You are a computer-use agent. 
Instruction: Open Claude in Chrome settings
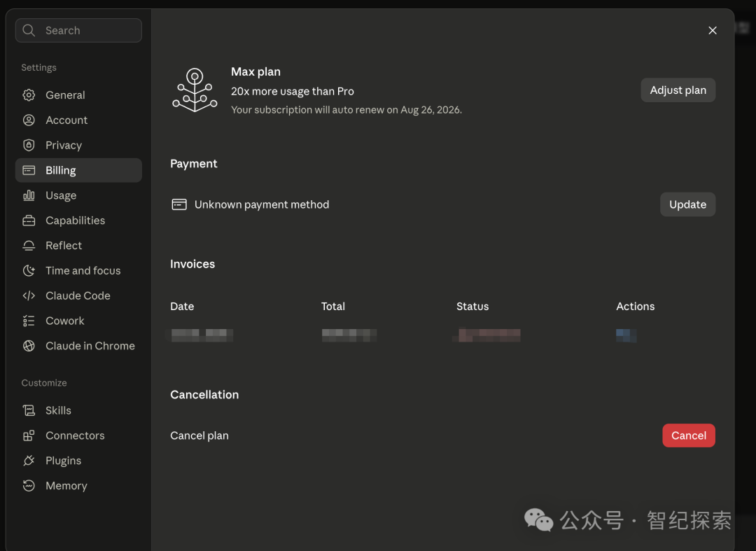pos(78,346)
